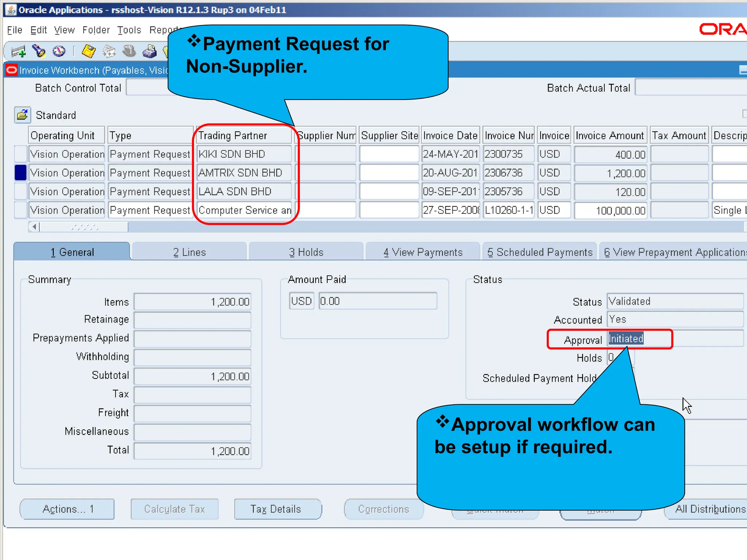
Task: Open the Edit menu
Action: (39, 30)
